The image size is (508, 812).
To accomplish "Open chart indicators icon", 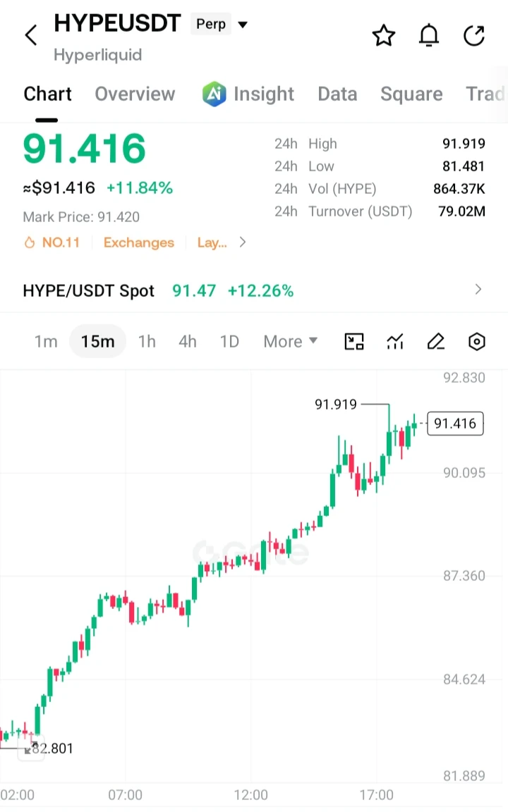I will tap(395, 341).
